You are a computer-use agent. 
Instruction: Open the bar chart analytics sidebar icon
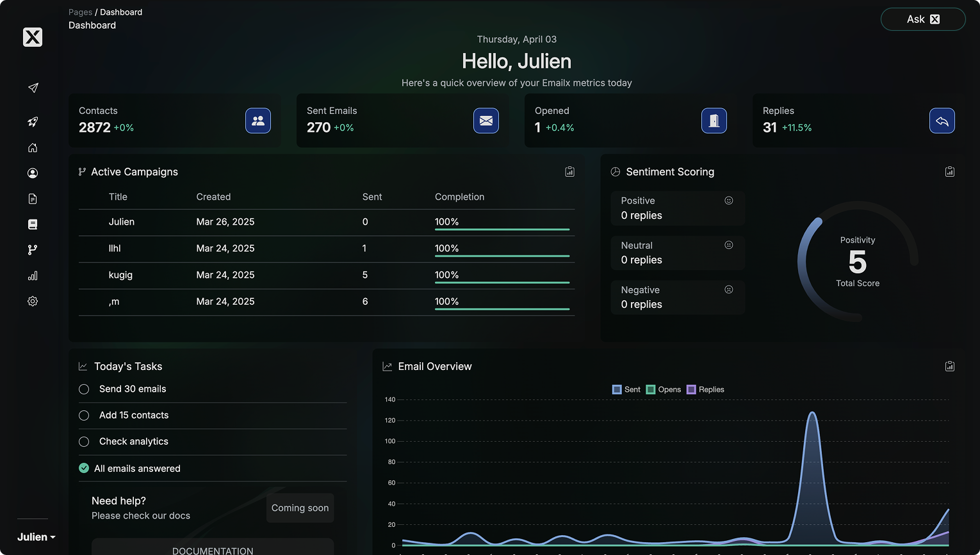33,276
